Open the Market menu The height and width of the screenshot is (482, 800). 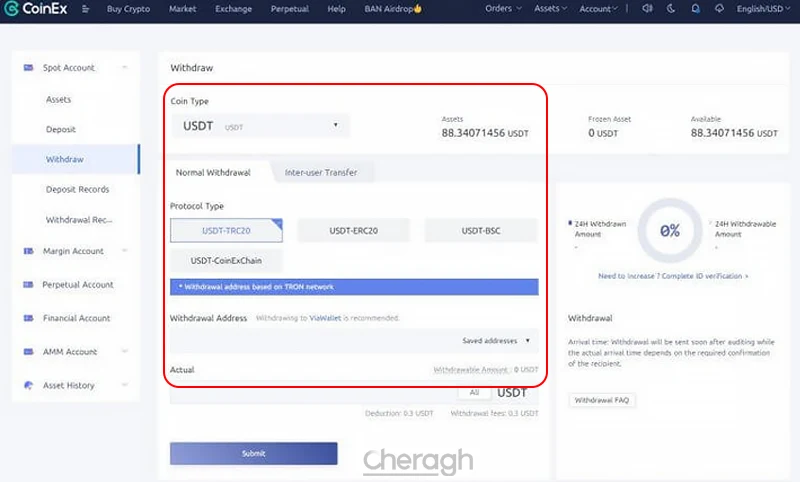(182, 9)
